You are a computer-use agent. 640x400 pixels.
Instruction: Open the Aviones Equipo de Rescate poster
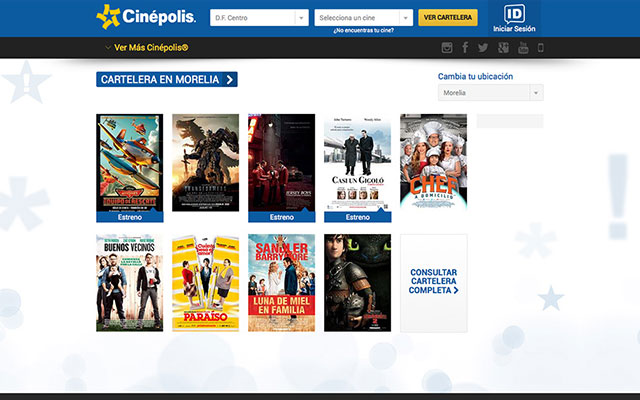tap(130, 162)
